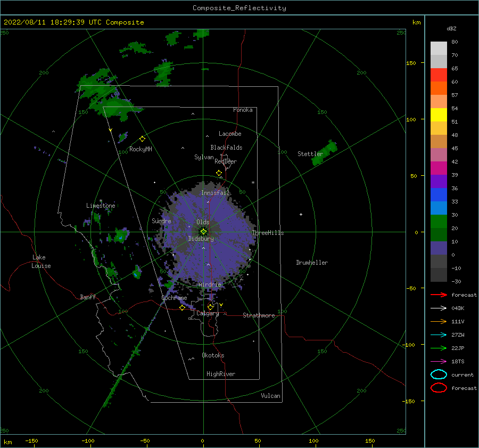The height and width of the screenshot is (448, 479).
Task: Click the cyan 27ZW arrow in legend
Action: (x=439, y=335)
